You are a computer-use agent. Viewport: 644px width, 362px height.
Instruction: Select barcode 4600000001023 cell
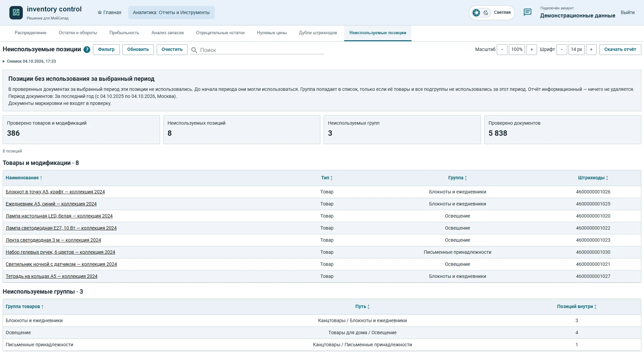(x=593, y=240)
